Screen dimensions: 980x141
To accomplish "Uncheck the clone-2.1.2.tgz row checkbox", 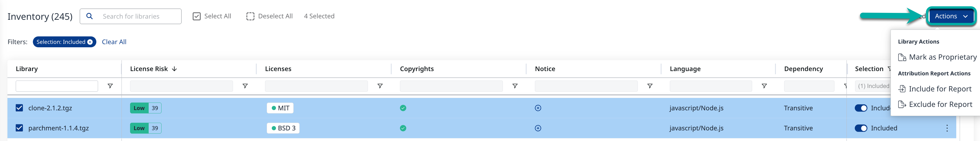I will 19,108.
